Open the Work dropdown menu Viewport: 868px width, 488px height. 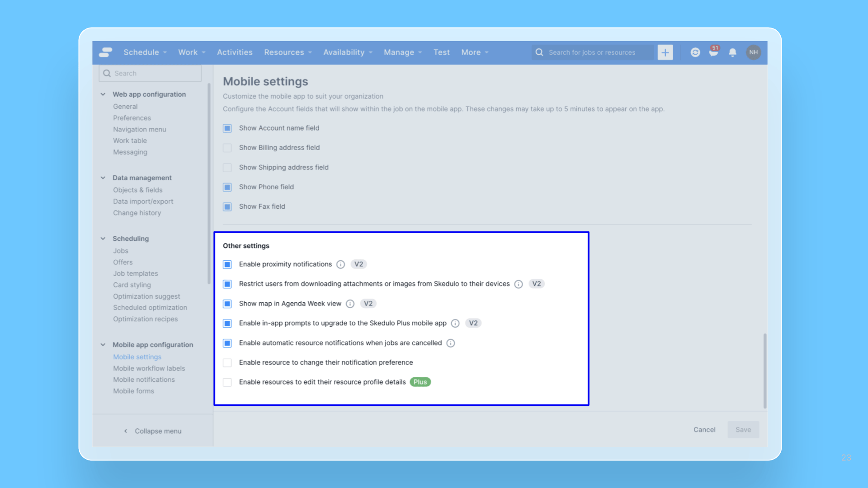[192, 52]
